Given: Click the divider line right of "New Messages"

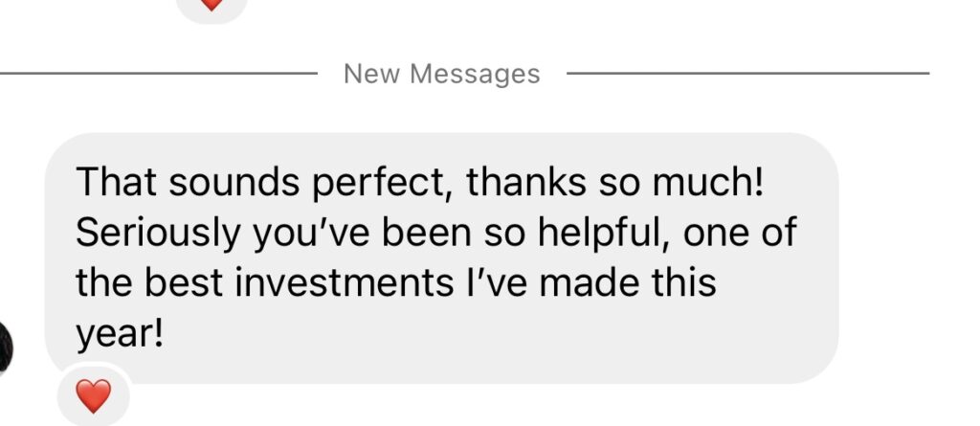Looking at the screenshot, I should (x=746, y=73).
